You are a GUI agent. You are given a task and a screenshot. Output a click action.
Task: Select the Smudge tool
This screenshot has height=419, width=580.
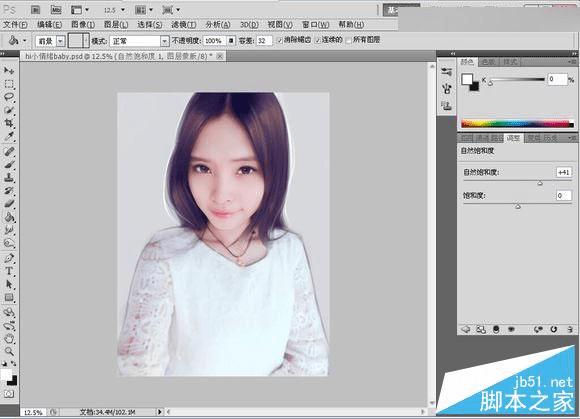(x=9, y=230)
